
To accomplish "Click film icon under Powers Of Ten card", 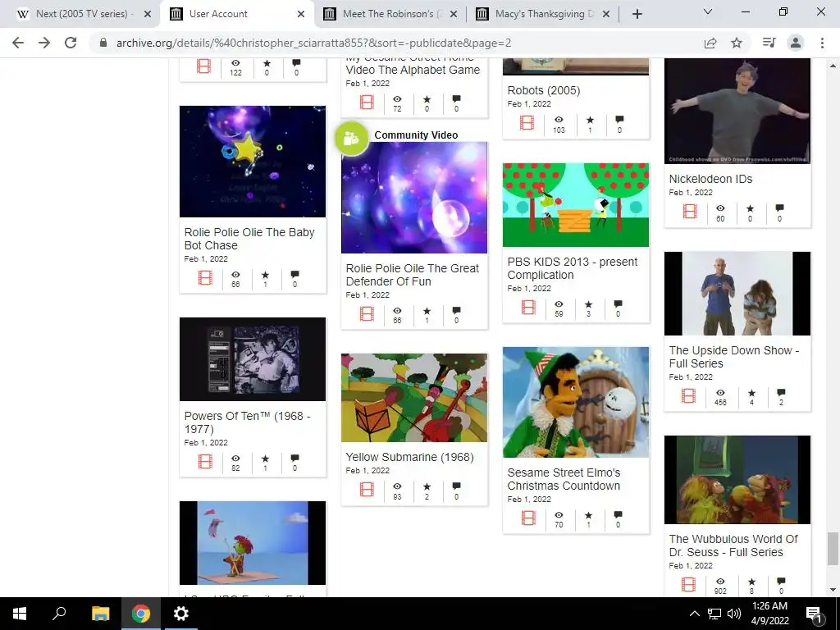I will point(205,462).
